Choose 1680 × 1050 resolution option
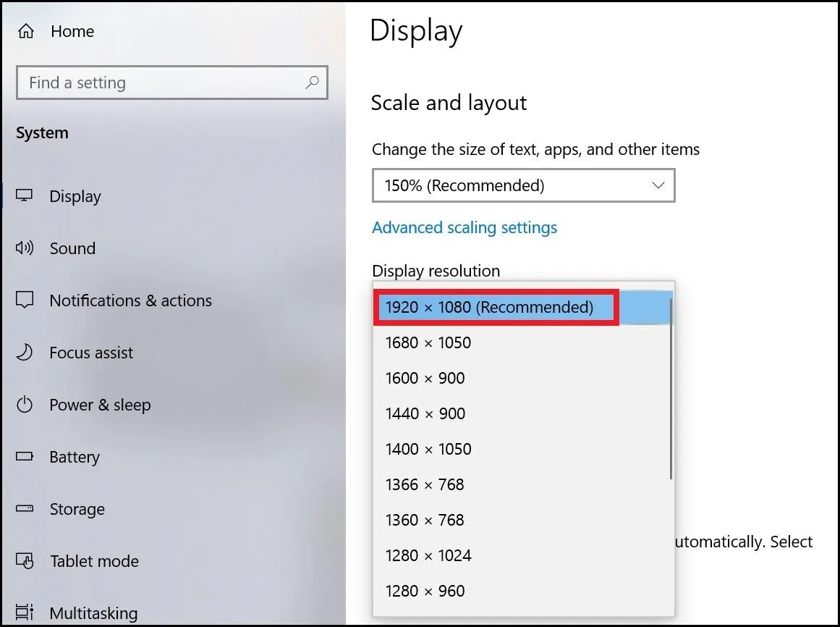This screenshot has height=627, width=840. 428,342
